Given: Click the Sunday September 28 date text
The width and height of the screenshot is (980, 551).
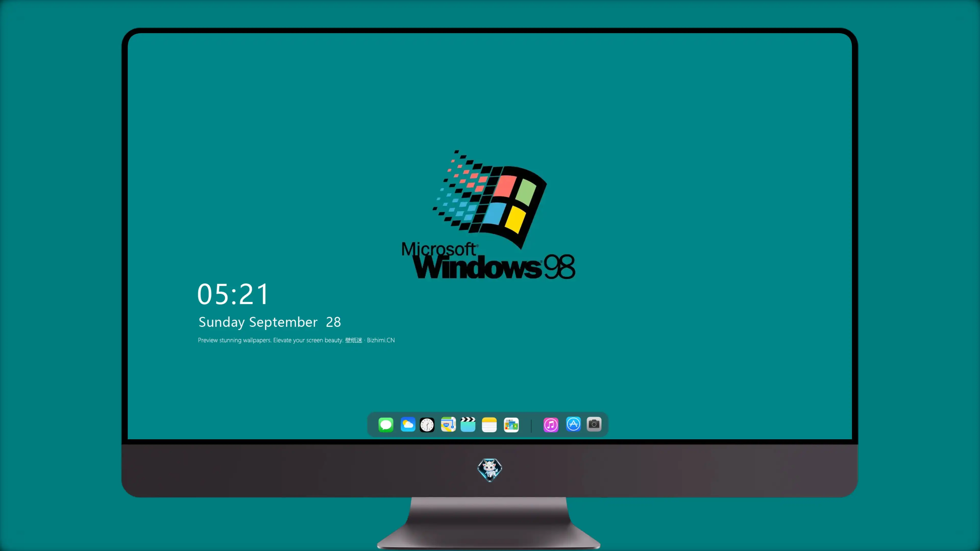Looking at the screenshot, I should tap(270, 322).
